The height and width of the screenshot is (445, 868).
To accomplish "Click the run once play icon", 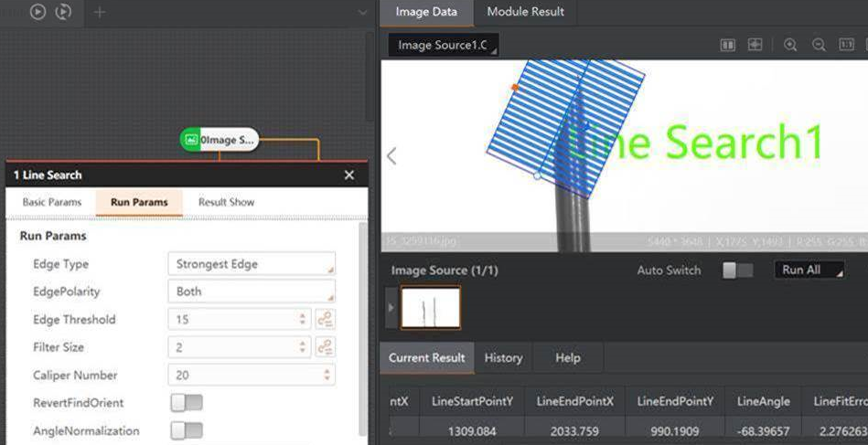I will coord(38,12).
